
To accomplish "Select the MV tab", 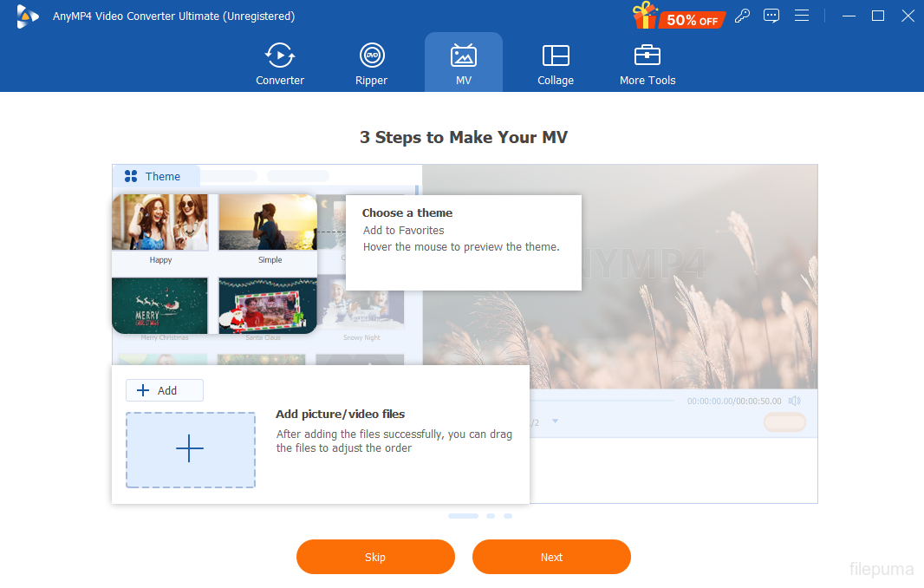I will [464, 62].
